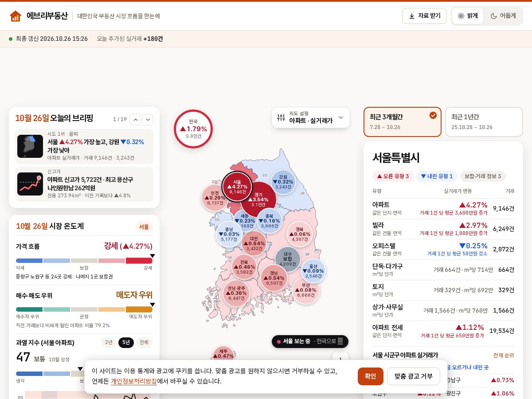532x399 pixels.
Task: Choose 최근 3개월간 period card
Action: click(403, 122)
